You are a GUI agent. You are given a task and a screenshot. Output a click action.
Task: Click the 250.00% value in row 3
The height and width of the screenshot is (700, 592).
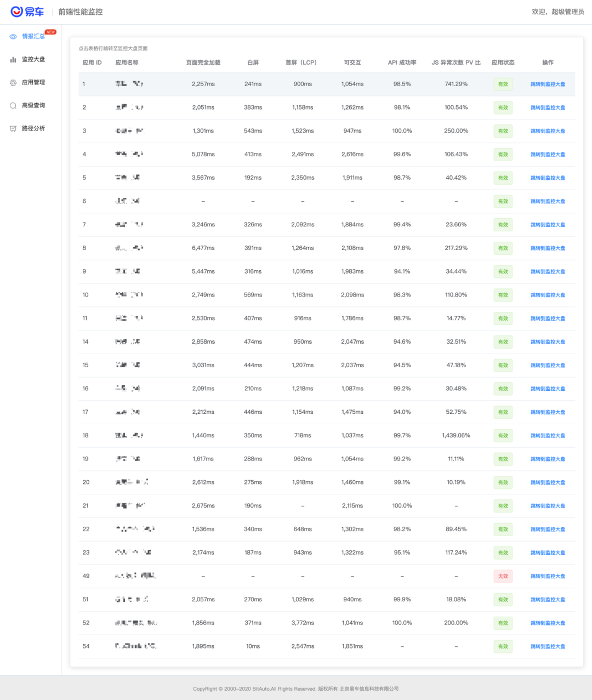pyautogui.click(x=456, y=130)
